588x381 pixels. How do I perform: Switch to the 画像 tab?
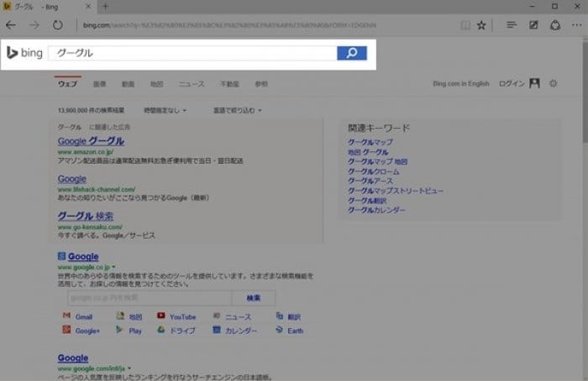[99, 84]
